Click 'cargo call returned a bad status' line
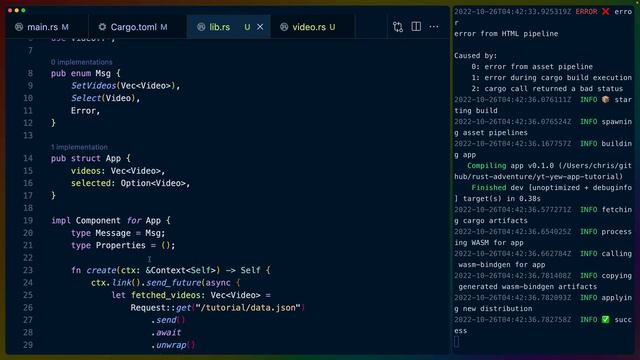Image resolution: width=640 pixels, height=360 pixels. (554, 89)
